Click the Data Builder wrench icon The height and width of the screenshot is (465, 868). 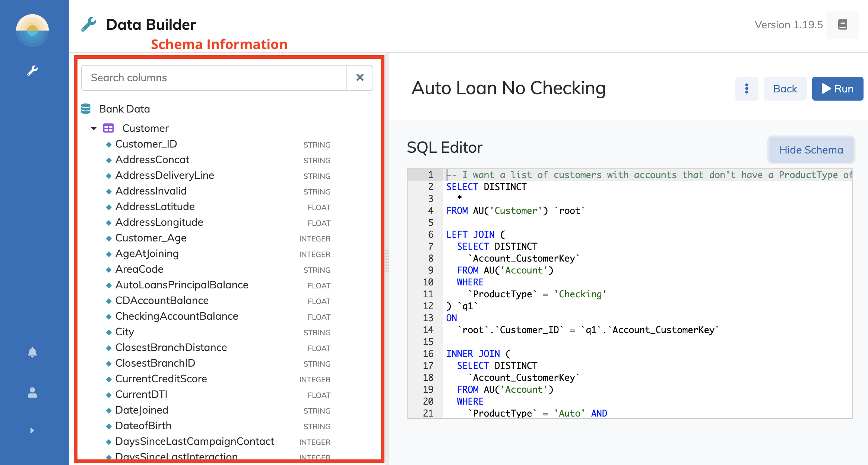[89, 25]
